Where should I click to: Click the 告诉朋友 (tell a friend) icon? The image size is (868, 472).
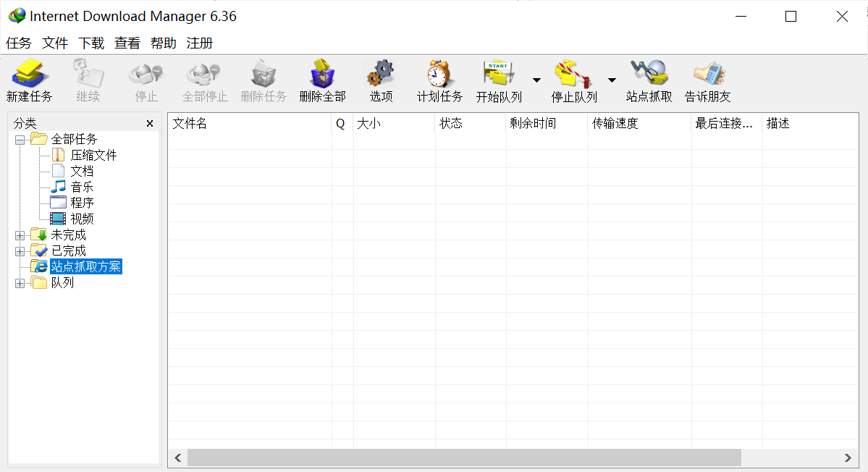coord(708,74)
